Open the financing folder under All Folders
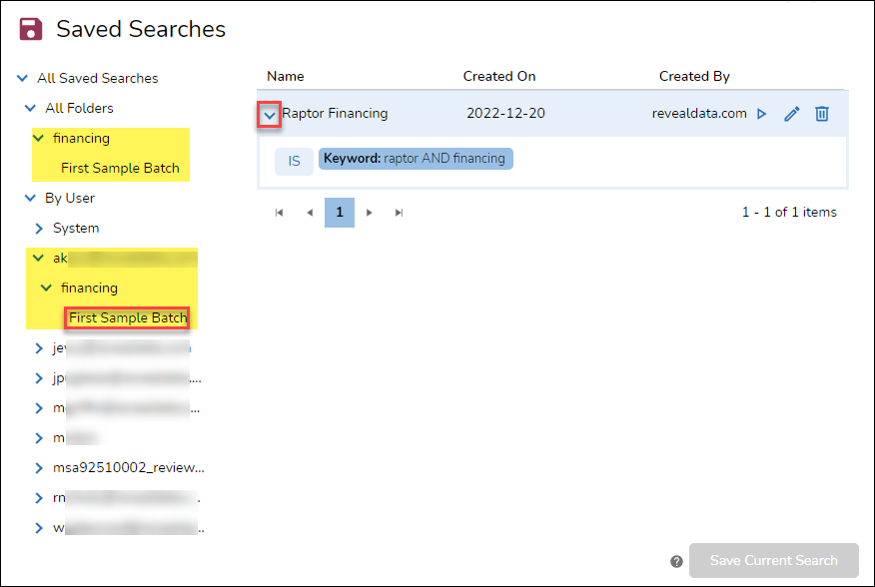 [x=83, y=138]
